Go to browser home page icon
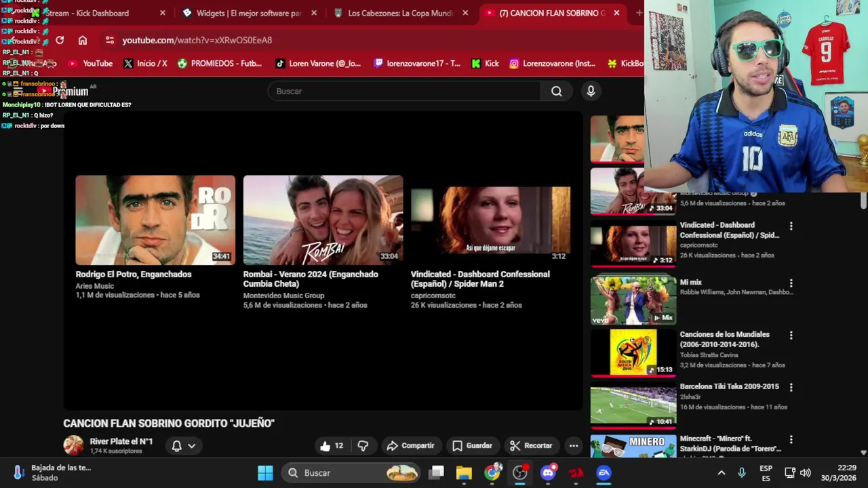The height and width of the screenshot is (488, 868). tap(83, 40)
